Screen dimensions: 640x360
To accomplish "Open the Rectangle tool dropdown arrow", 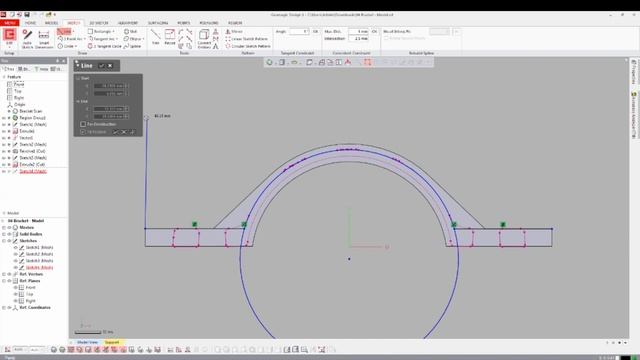I will (x=113, y=31).
